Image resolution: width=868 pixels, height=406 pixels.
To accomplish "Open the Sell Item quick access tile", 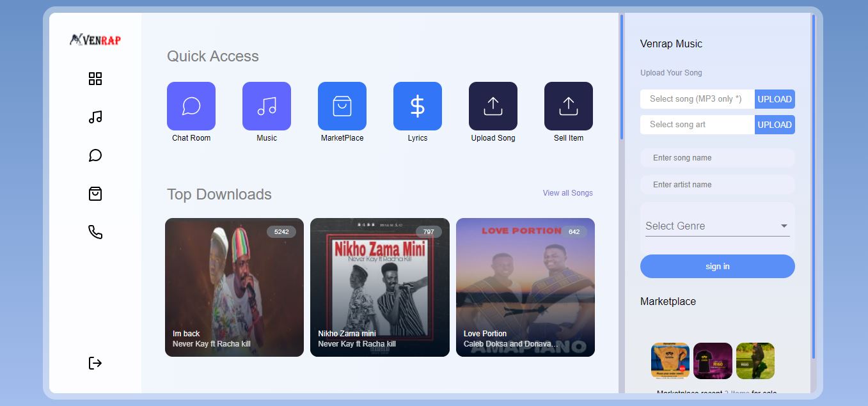I will coord(568,106).
